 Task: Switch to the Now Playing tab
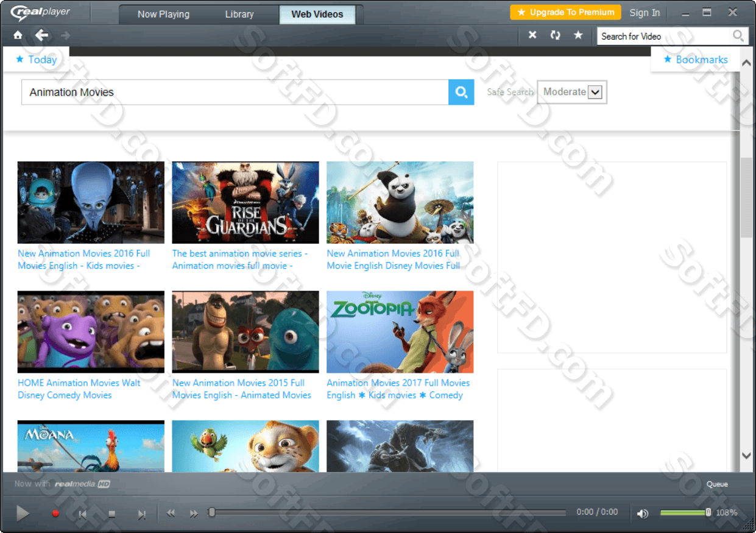click(x=163, y=14)
